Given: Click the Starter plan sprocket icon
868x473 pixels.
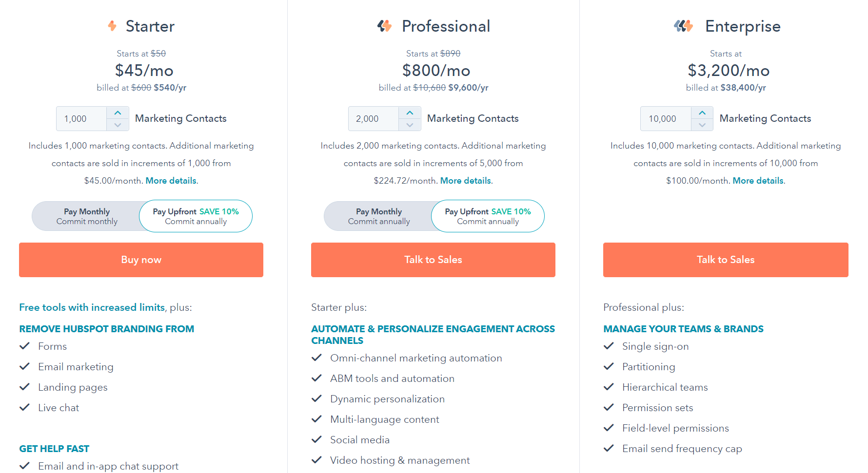Looking at the screenshot, I should pyautogui.click(x=112, y=26).
